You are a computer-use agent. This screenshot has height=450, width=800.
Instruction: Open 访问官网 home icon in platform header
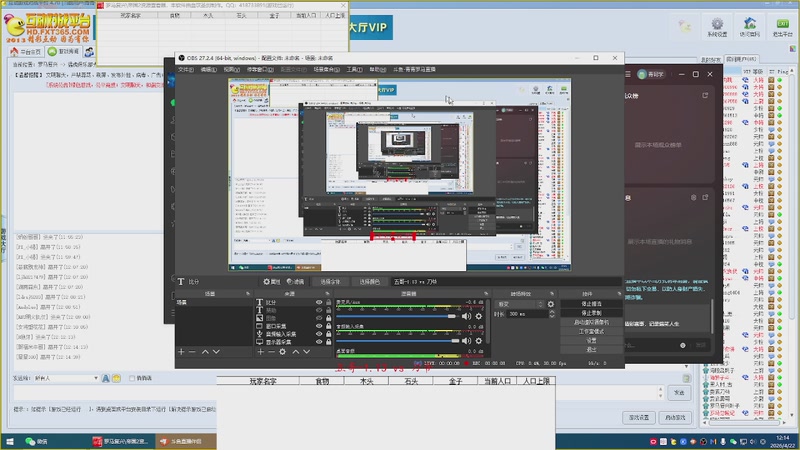[749, 28]
